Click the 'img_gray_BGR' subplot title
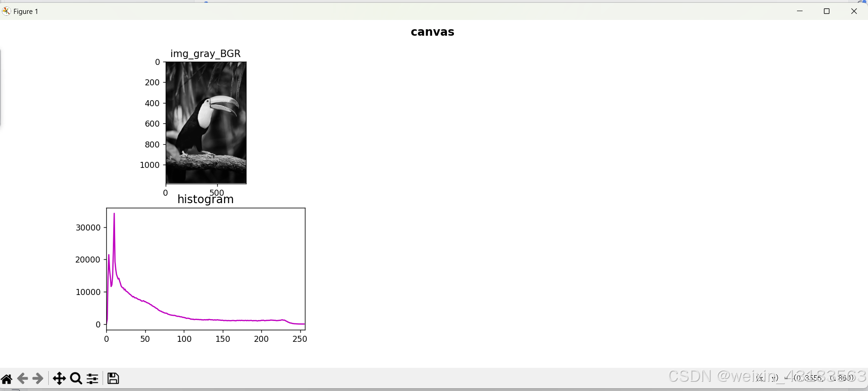Screen dimensions: 868x391 pos(206,54)
